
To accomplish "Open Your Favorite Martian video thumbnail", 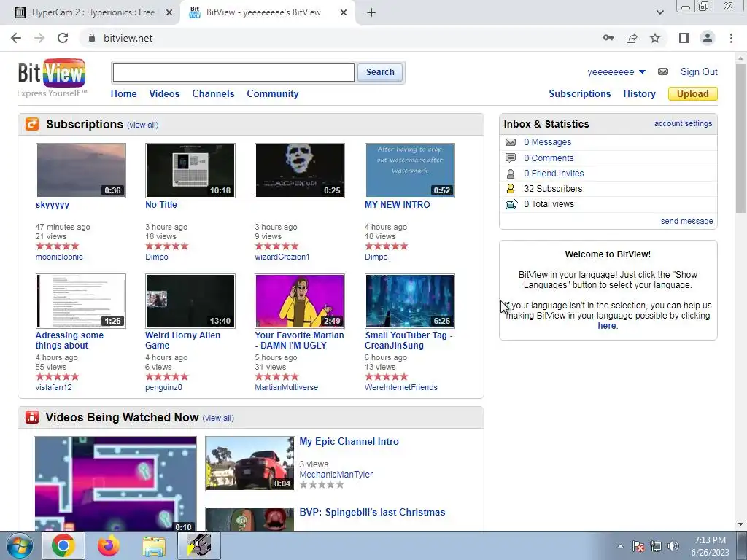I will tap(300, 301).
